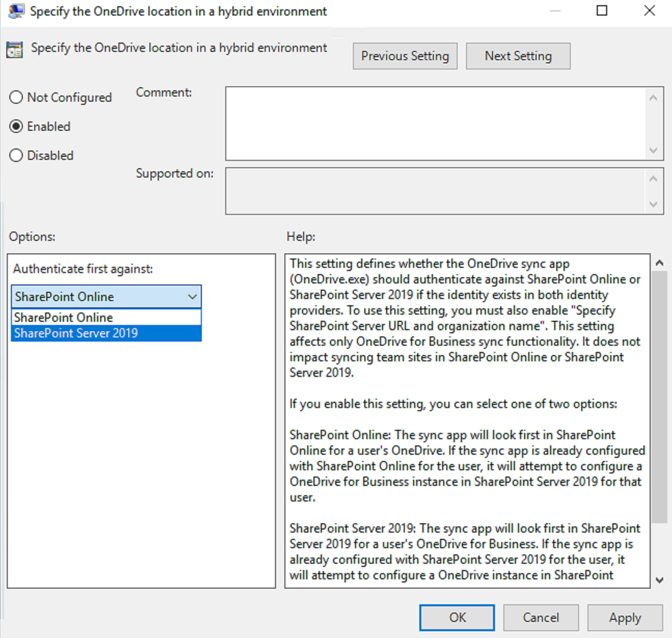This screenshot has width=672, height=638.
Task: Click the Supported on scroll up arrow
Action: tap(653, 179)
